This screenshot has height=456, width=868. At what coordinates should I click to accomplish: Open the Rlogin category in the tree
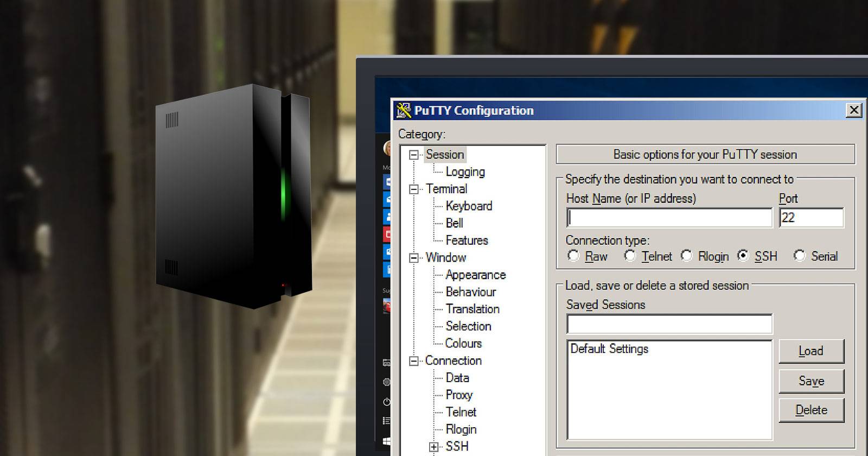(461, 429)
